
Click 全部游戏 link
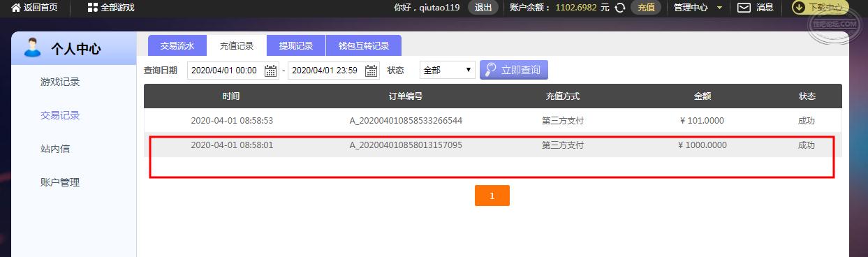(x=118, y=8)
